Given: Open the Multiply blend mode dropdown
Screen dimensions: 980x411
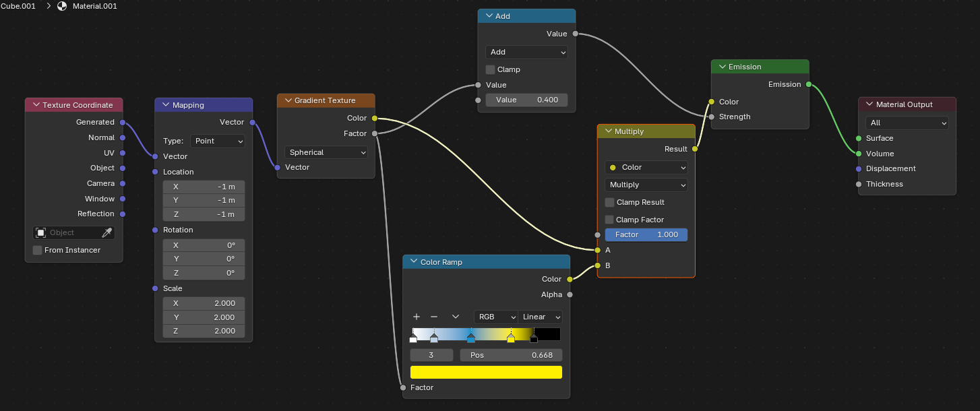Looking at the screenshot, I should pyautogui.click(x=646, y=185).
